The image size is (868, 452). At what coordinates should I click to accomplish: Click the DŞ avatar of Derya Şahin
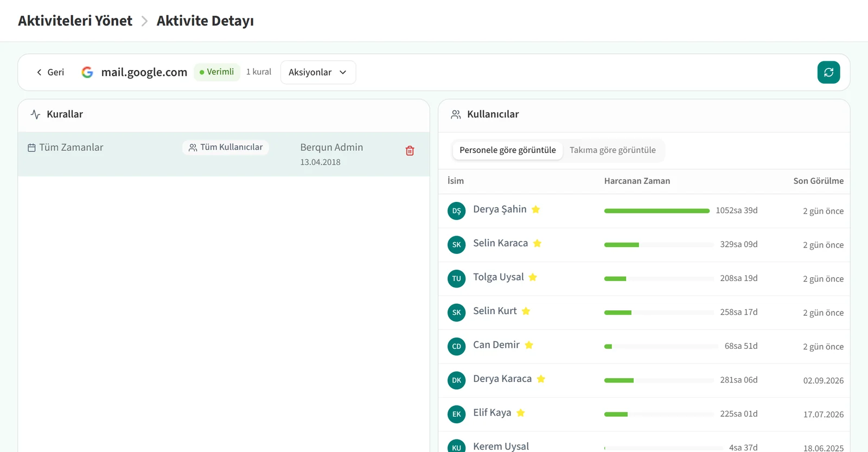[x=457, y=211]
